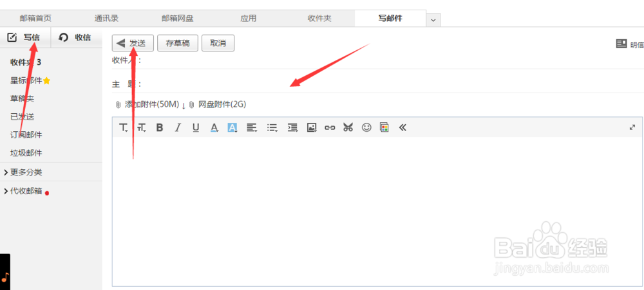Open the 邮箱首页 tab
644x290 pixels.
pyautogui.click(x=35, y=18)
